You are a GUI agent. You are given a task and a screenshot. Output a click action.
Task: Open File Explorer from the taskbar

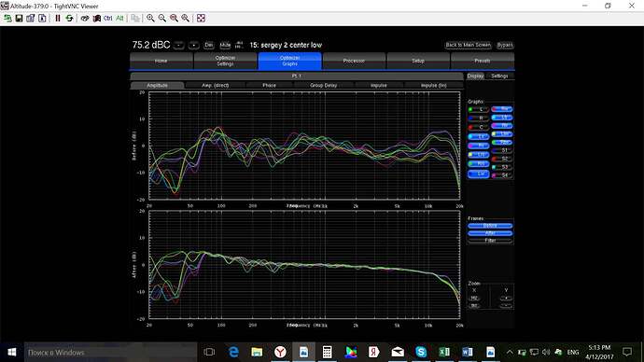[x=257, y=352]
